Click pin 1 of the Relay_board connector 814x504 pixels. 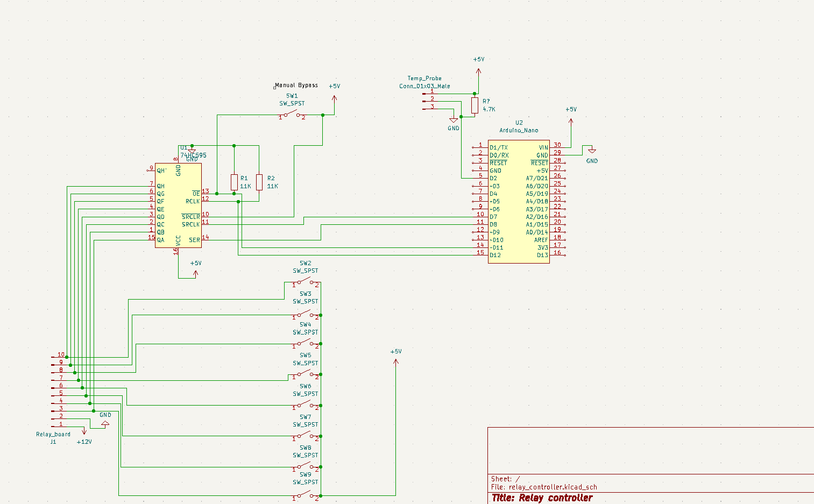[x=59, y=427]
